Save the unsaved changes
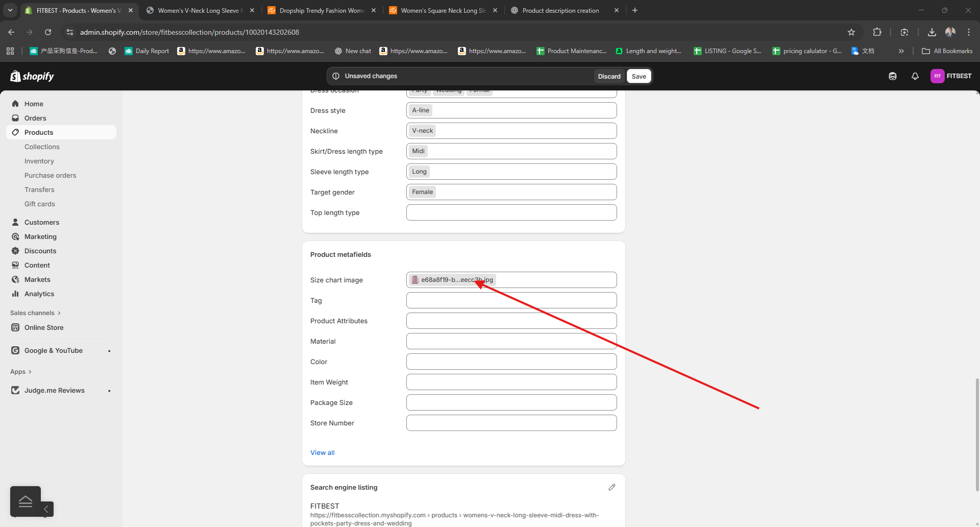This screenshot has height=527, width=980. tap(639, 76)
